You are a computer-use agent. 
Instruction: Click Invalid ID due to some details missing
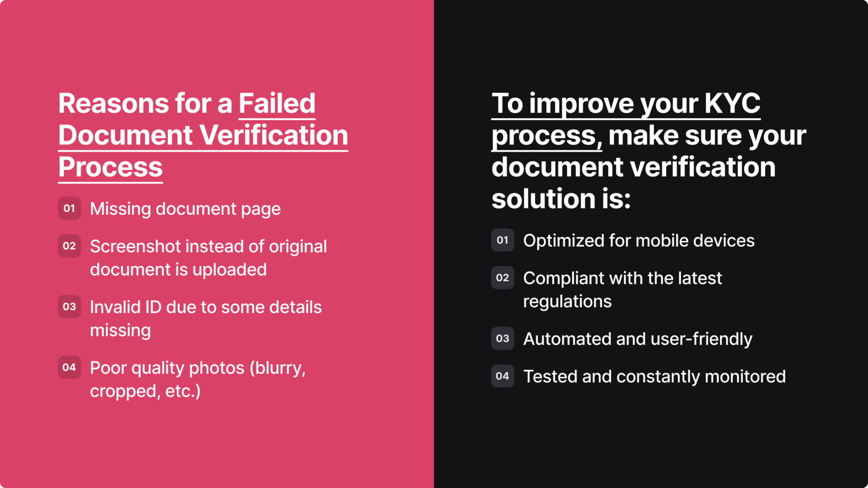[x=206, y=319]
